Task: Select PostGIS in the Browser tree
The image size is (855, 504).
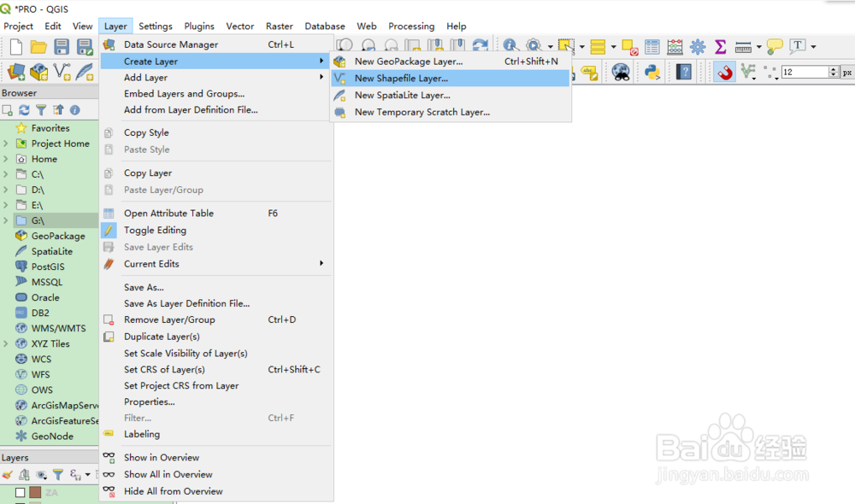Action: click(x=48, y=267)
